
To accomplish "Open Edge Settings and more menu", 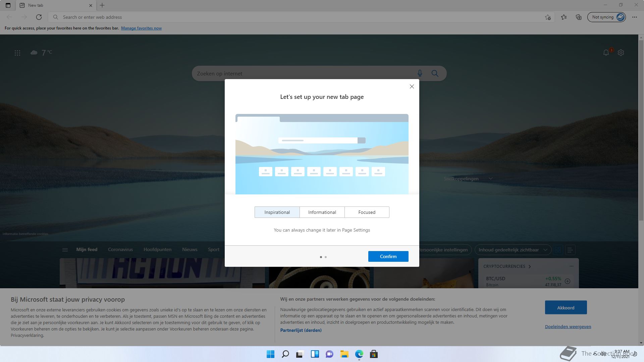I will 634,17.
